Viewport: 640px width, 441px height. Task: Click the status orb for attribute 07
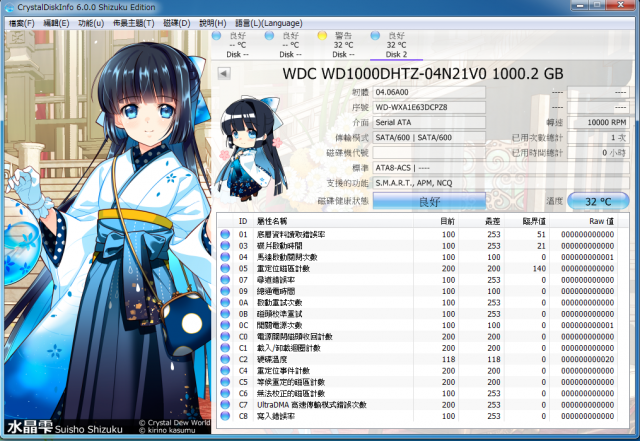(x=225, y=280)
